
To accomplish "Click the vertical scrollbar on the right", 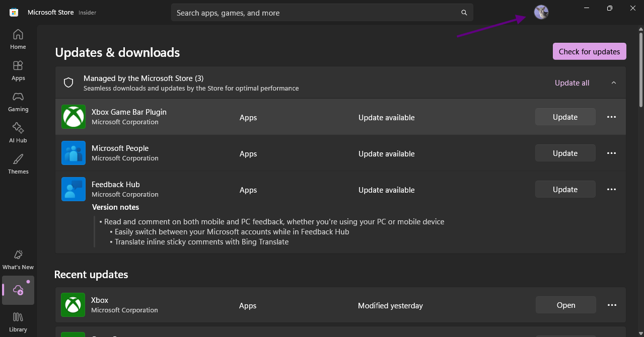I will pyautogui.click(x=640, y=69).
